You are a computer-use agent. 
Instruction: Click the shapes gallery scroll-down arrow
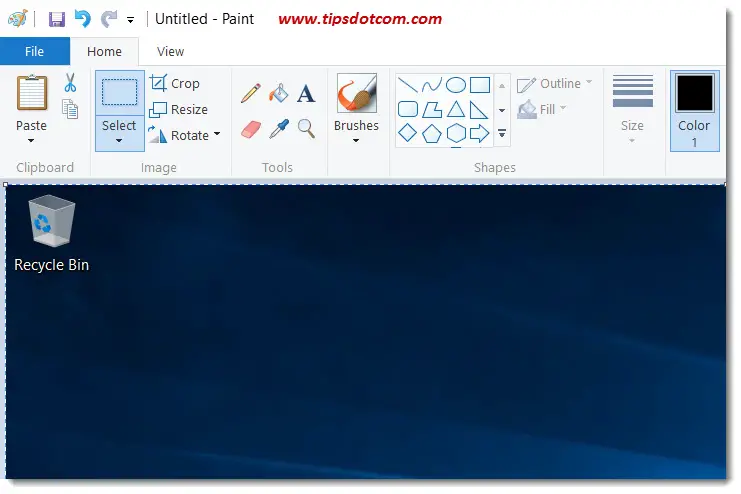point(502,110)
